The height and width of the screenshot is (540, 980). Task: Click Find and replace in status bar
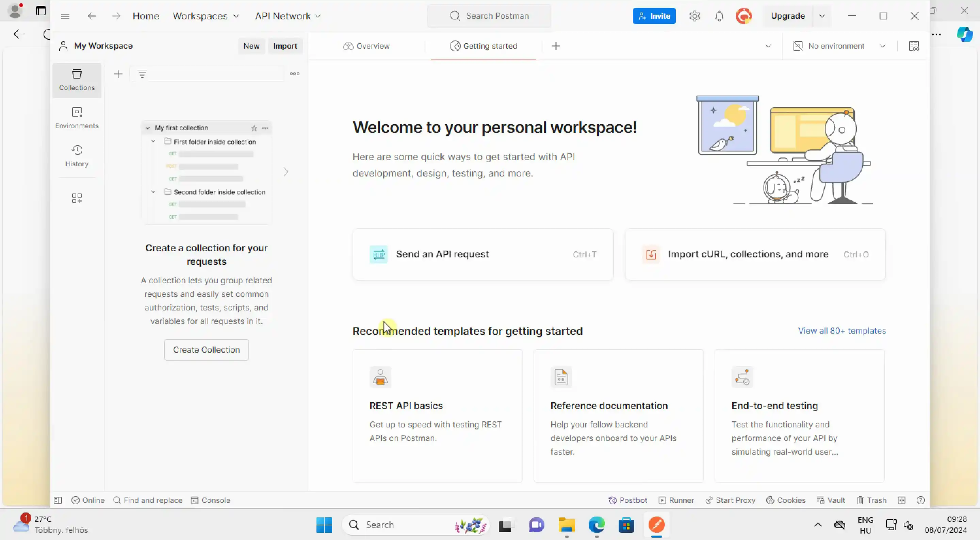pyautogui.click(x=148, y=500)
